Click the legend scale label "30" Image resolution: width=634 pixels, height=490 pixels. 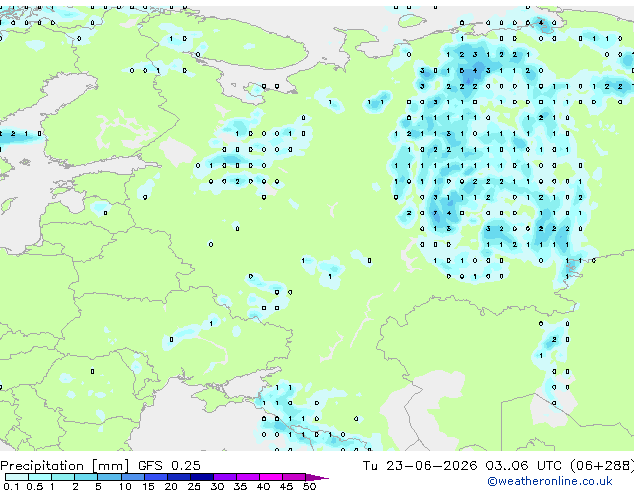pyautogui.click(x=217, y=486)
